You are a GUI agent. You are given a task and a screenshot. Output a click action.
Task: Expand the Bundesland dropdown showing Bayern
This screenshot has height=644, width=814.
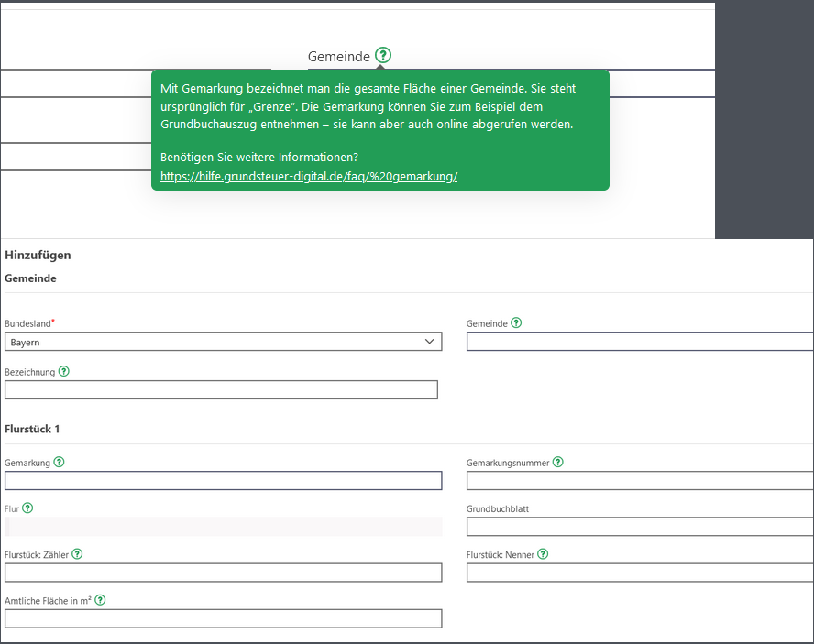pyautogui.click(x=224, y=342)
